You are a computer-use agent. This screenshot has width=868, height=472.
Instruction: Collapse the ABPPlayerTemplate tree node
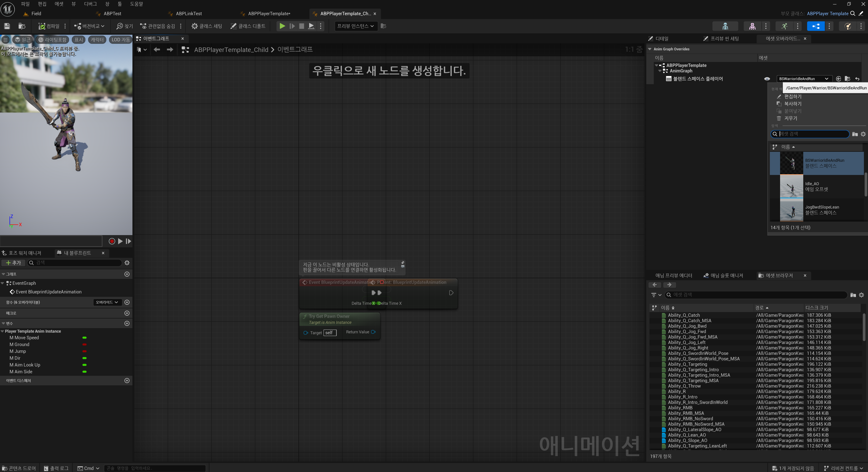656,65
